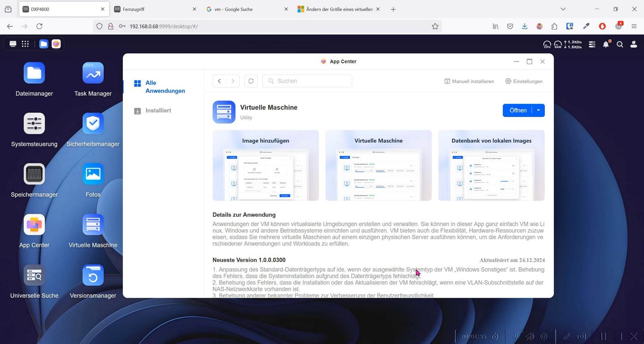Viewport: 644px width, 344px height.
Task: Switch to App Center taskbar shortcut
Action: click(56, 44)
